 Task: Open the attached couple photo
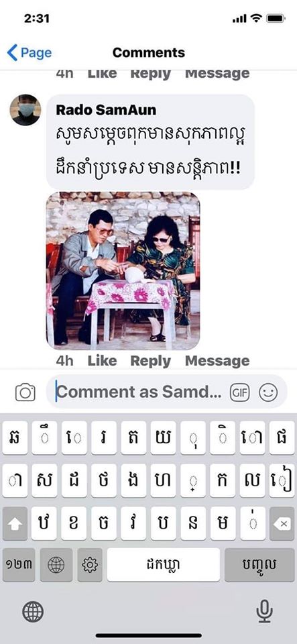[x=123, y=270]
